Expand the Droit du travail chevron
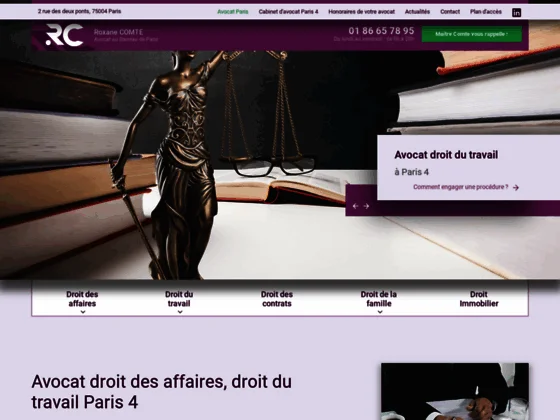 click(x=180, y=312)
